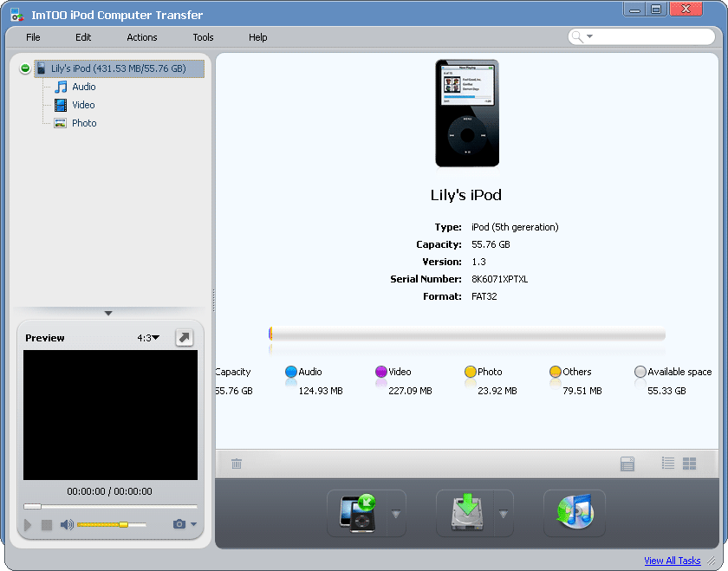728x571 pixels.
Task: Adjust the yellow volume slider
Action: click(123, 524)
